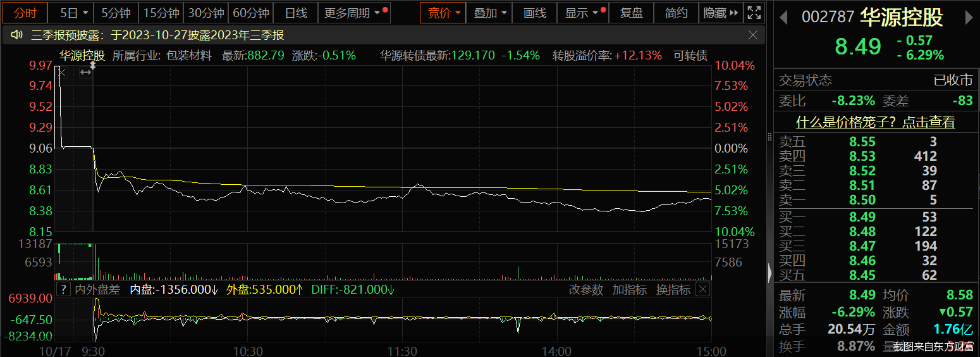Switch to the 分时 tab
980x357 pixels.
(x=25, y=13)
